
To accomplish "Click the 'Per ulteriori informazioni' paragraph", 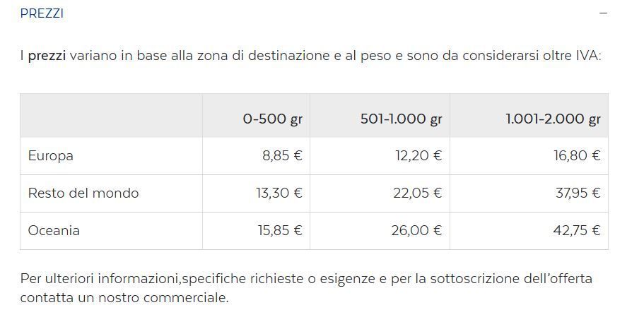I will pos(305,287).
